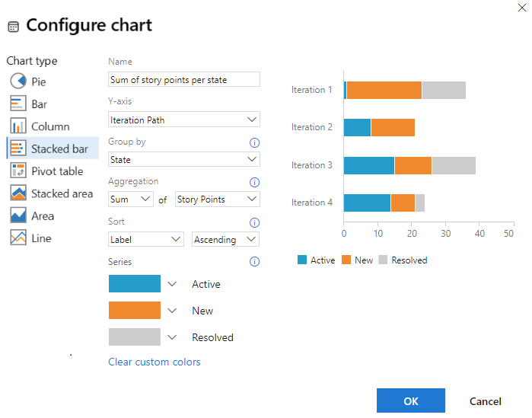The image size is (532, 418).
Task: Open the Ascending sort order dropdown
Action: [x=225, y=239]
